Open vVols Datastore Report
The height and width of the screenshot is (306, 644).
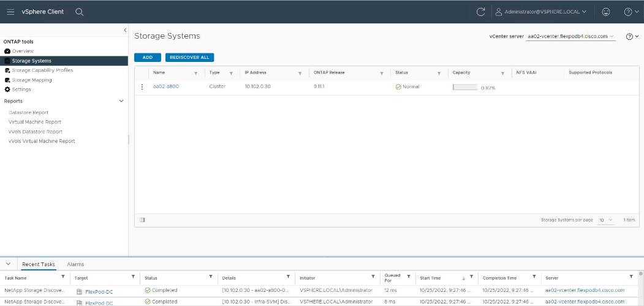coord(36,132)
